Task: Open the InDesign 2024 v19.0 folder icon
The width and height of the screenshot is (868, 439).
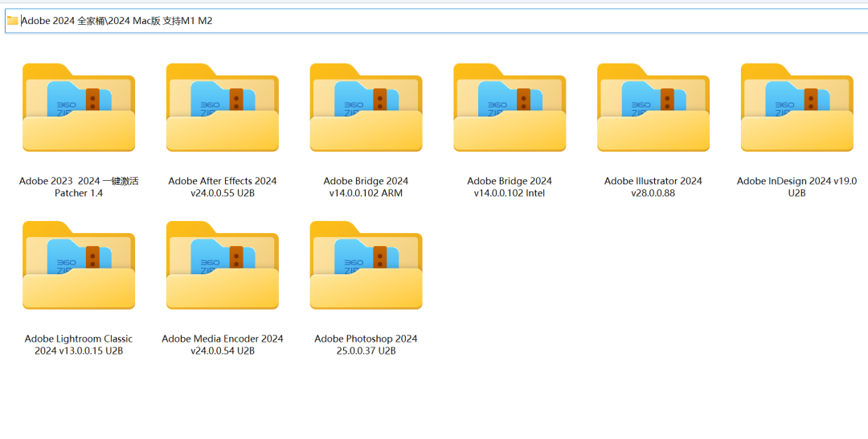Action: click(x=797, y=108)
